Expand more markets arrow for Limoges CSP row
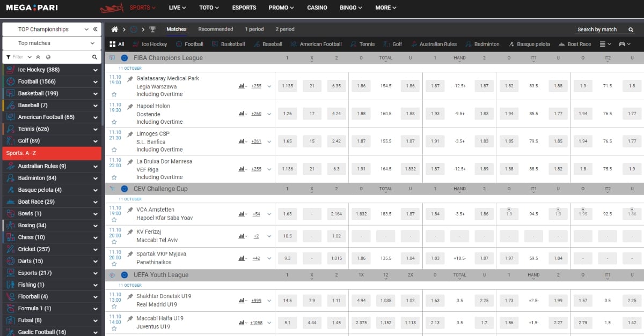644x336 pixels. pyautogui.click(x=269, y=141)
